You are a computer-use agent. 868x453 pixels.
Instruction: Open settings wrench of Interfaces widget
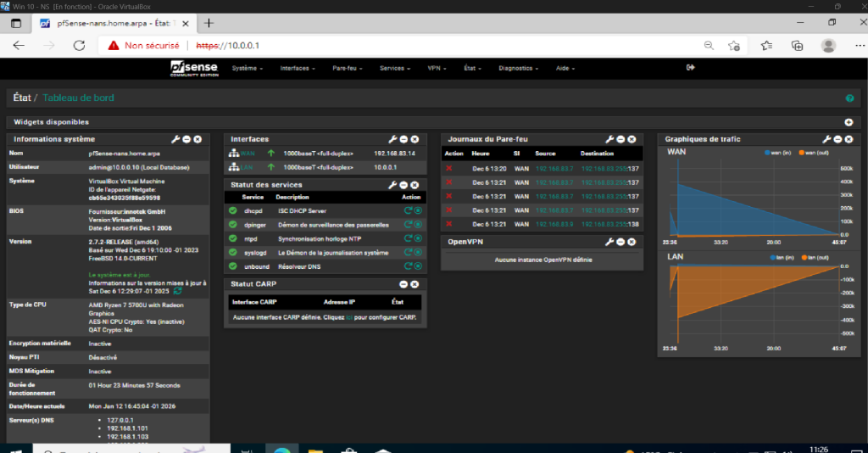point(392,139)
